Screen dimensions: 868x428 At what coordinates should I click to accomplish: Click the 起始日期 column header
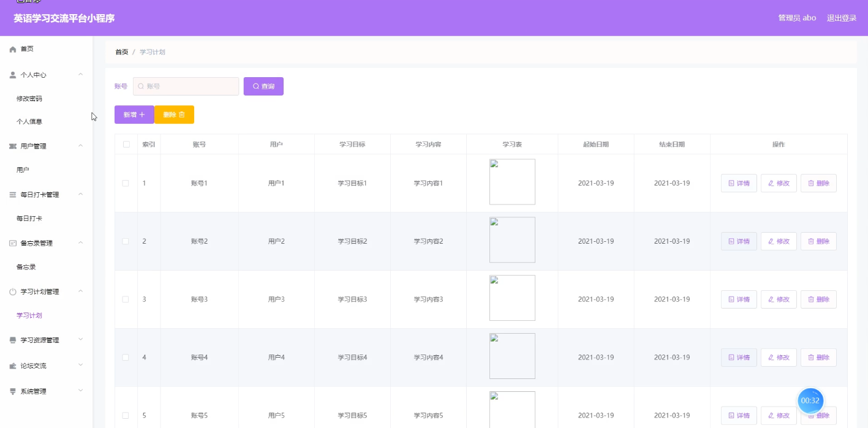point(596,145)
